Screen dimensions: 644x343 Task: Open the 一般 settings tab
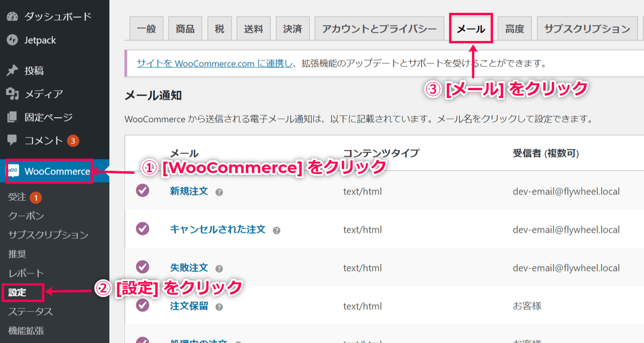point(146,29)
